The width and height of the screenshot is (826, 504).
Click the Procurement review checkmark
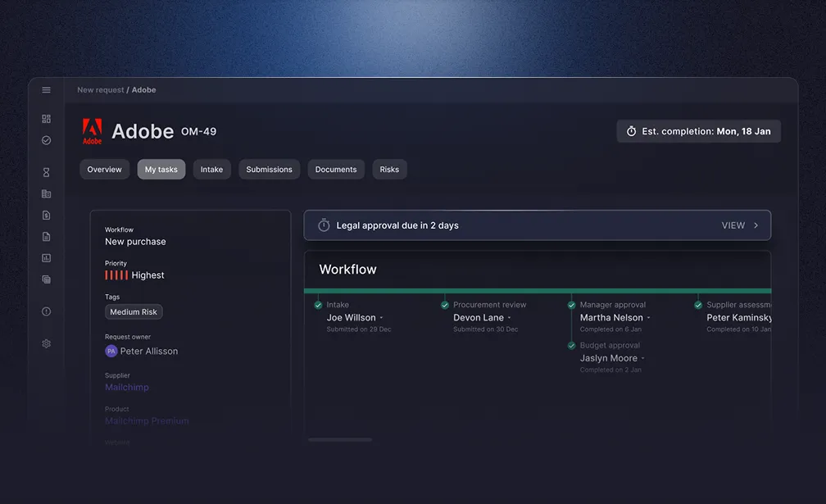[x=445, y=305]
